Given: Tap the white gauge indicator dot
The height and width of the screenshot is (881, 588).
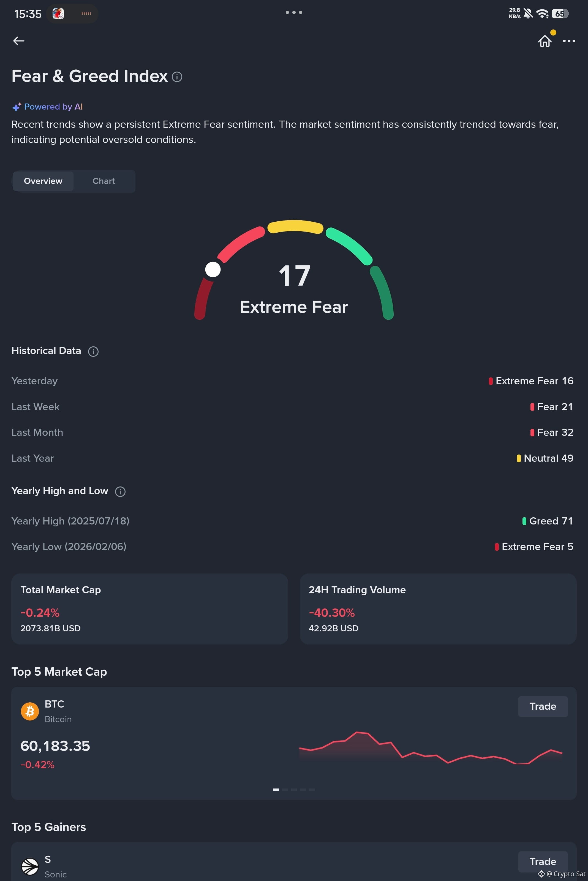Looking at the screenshot, I should (213, 269).
